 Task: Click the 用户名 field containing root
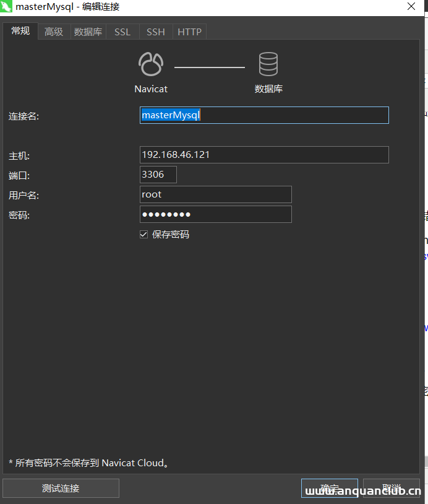point(216,194)
